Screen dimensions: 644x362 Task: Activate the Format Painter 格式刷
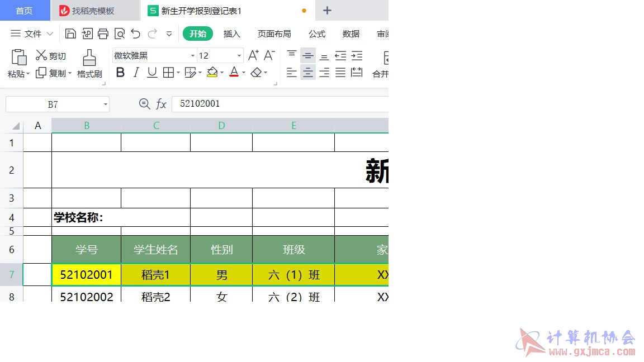click(89, 64)
